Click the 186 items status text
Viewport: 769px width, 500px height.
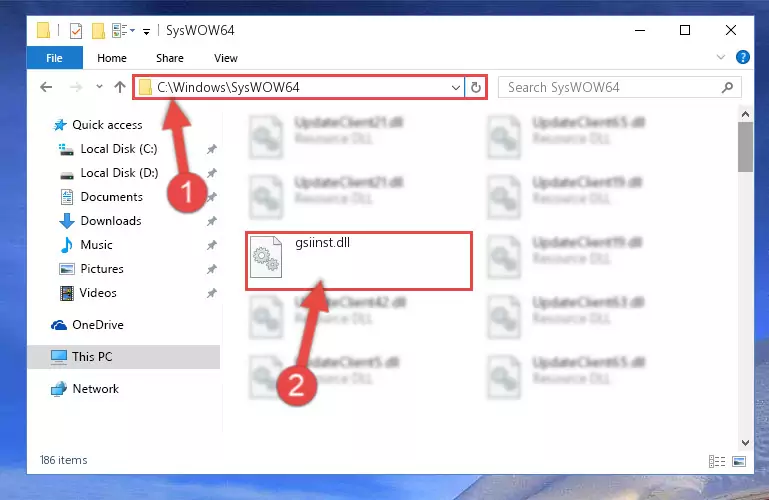click(x=64, y=460)
